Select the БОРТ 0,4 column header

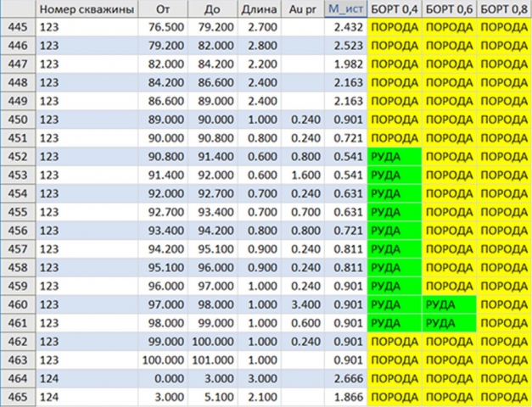pos(395,10)
